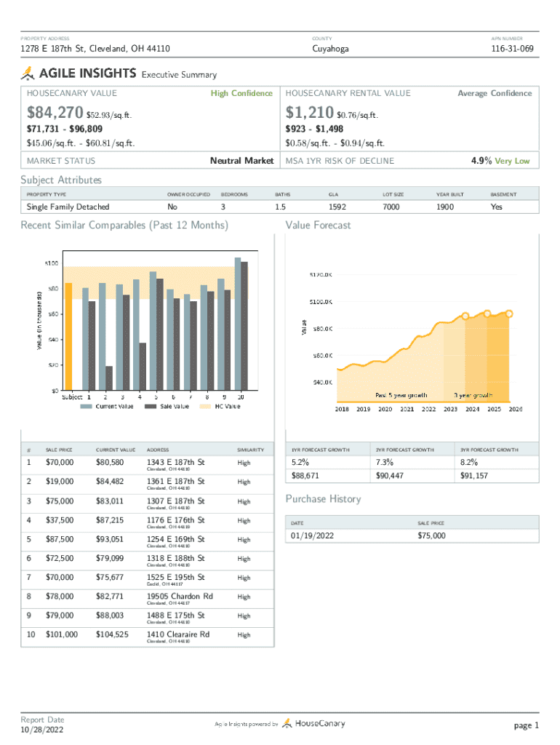This screenshot has height=745, width=560.
Task: Click the Agile Insights bird logo
Action: [28, 73]
